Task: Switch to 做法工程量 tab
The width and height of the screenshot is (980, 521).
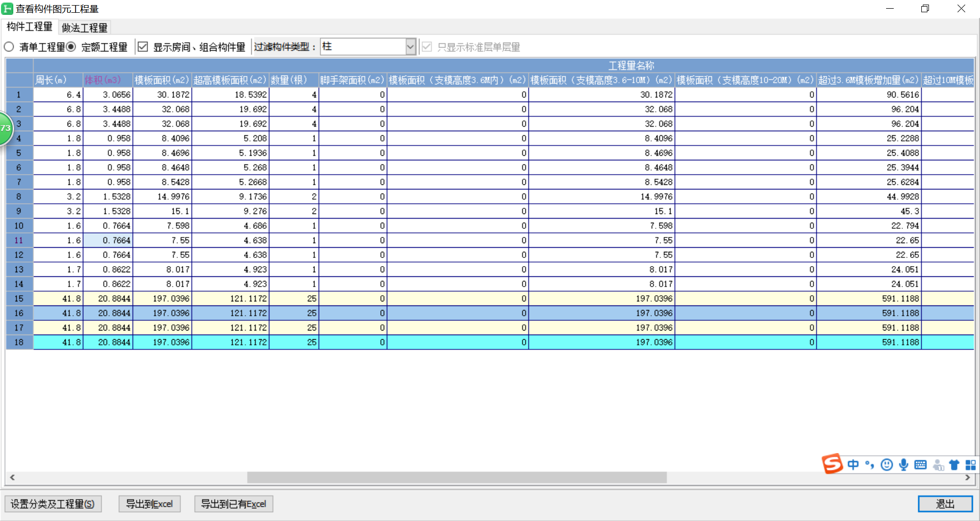Action: coord(85,28)
